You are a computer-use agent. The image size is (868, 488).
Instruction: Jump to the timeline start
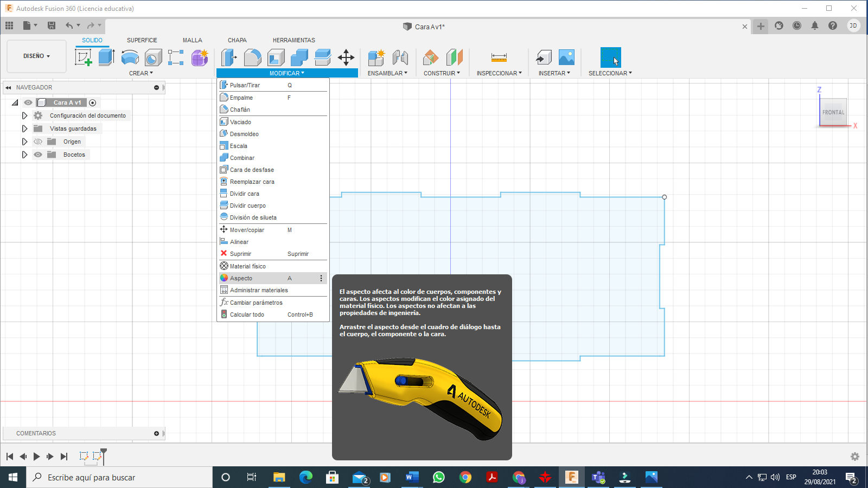click(x=10, y=457)
